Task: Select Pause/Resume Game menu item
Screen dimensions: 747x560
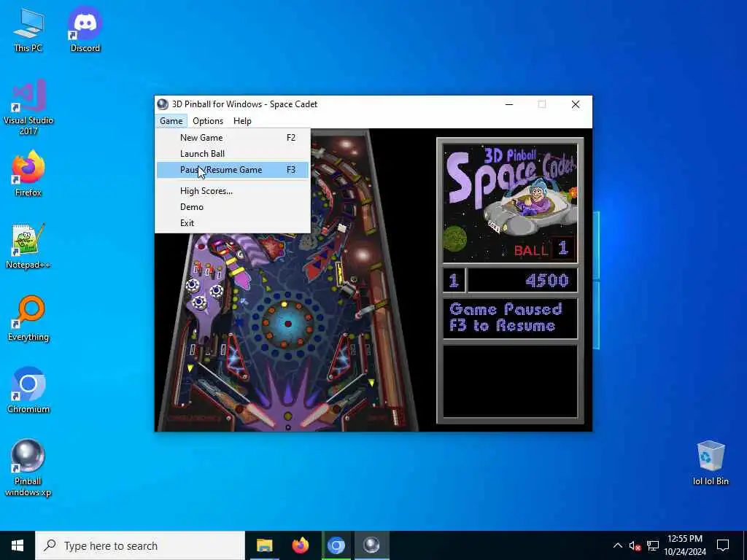Action: coord(233,170)
